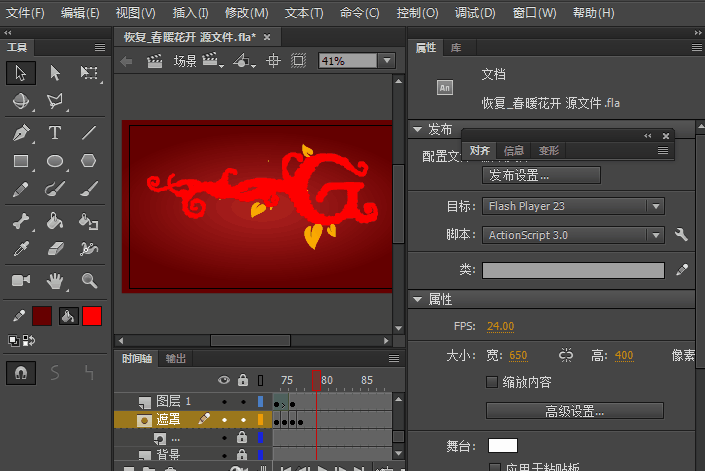Switch to the 变形 tab
This screenshot has height=471, width=705.
[549, 151]
